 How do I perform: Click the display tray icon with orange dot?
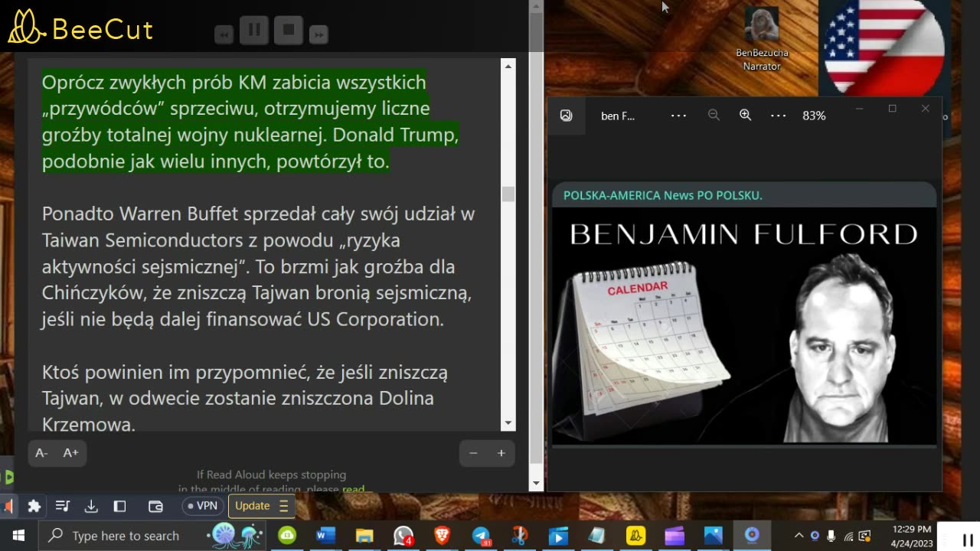[x=865, y=536]
